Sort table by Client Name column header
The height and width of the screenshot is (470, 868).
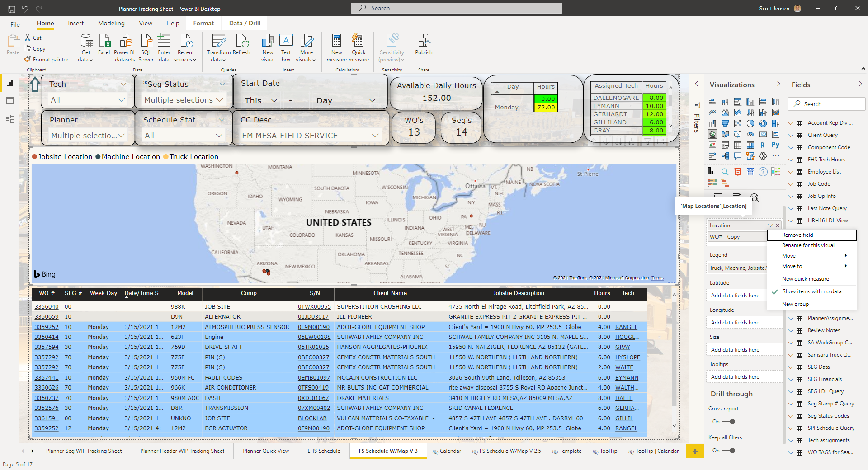click(x=390, y=293)
